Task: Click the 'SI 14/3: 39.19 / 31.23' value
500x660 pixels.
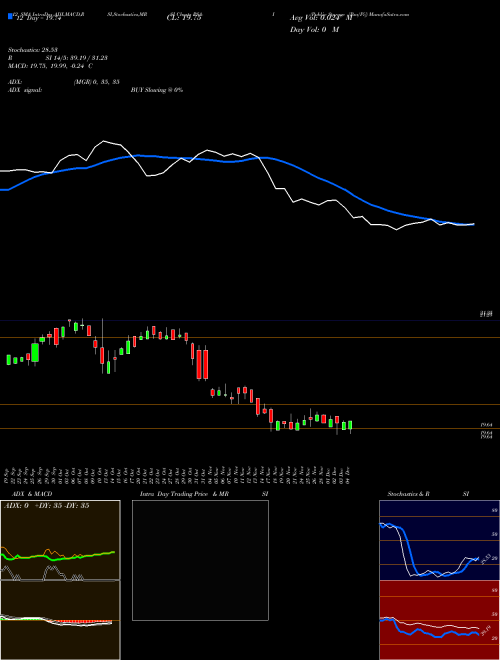Action: pyautogui.click(x=77, y=58)
